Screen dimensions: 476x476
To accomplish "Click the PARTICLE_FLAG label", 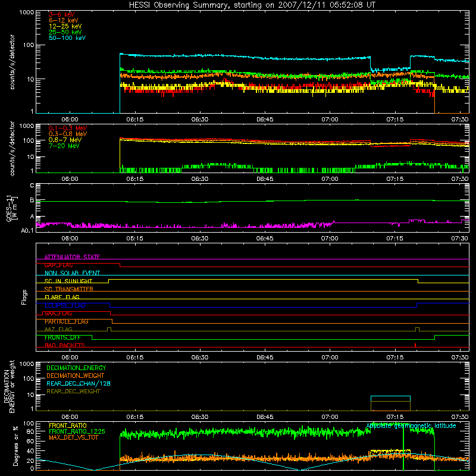I will point(67,321).
